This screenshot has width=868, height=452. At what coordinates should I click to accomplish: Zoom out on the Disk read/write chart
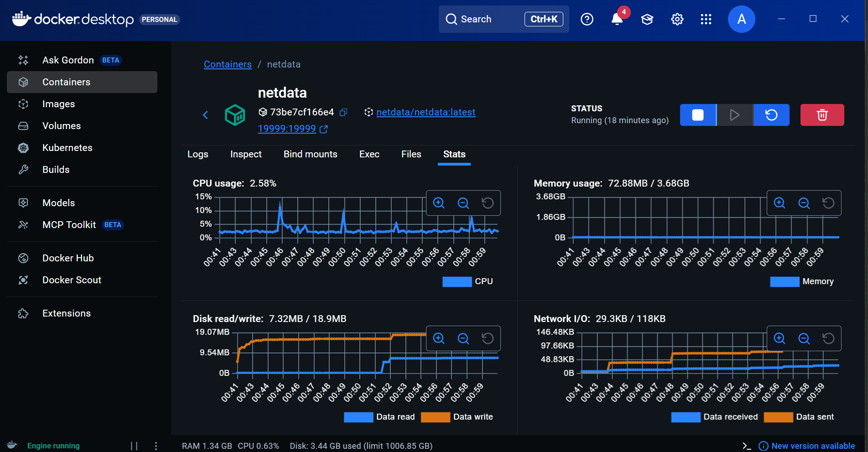coord(463,338)
